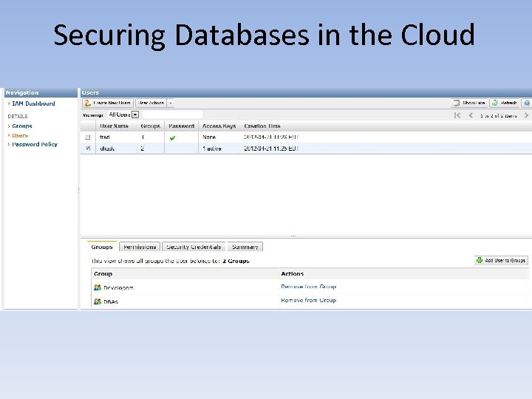The width and height of the screenshot is (532, 399).
Task: Switch to the Security Credentials tab
Action: (x=194, y=247)
